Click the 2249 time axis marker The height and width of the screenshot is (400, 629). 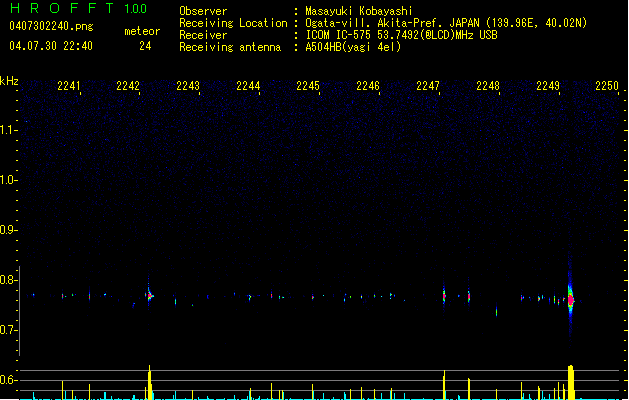point(548,85)
